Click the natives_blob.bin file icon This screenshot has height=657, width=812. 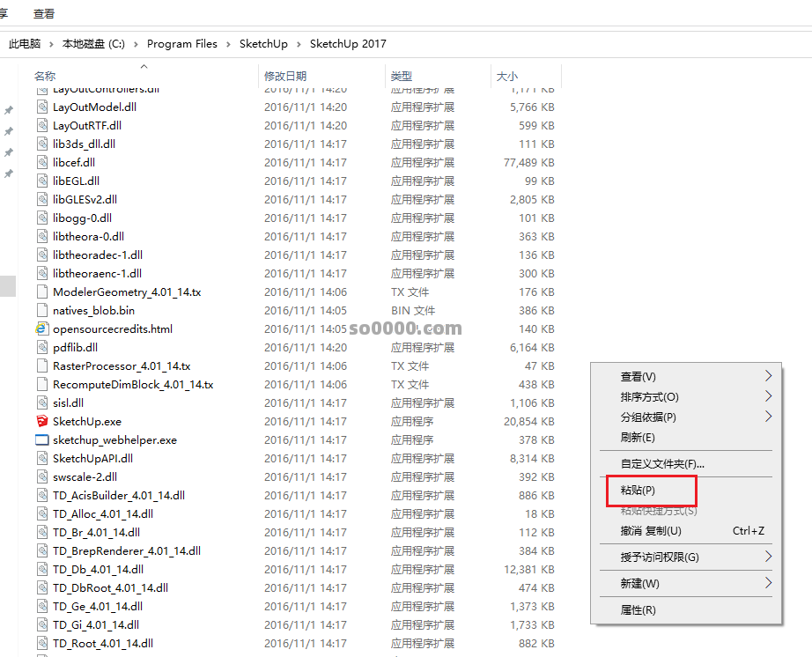(x=42, y=311)
